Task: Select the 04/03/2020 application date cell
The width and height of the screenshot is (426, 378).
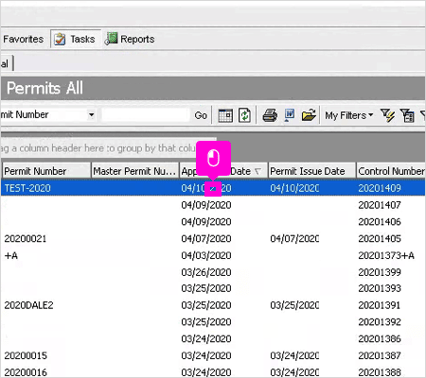Action: [206, 255]
